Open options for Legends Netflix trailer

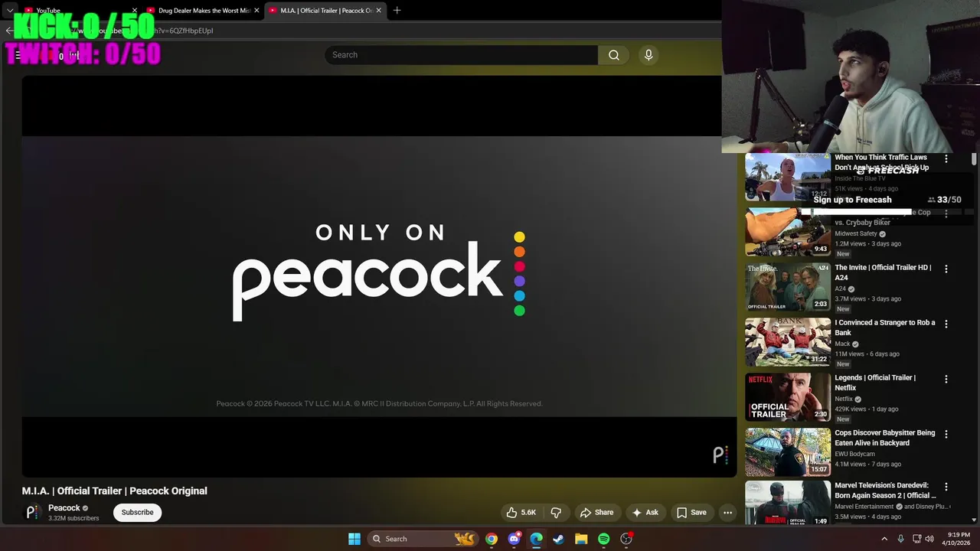(x=946, y=379)
